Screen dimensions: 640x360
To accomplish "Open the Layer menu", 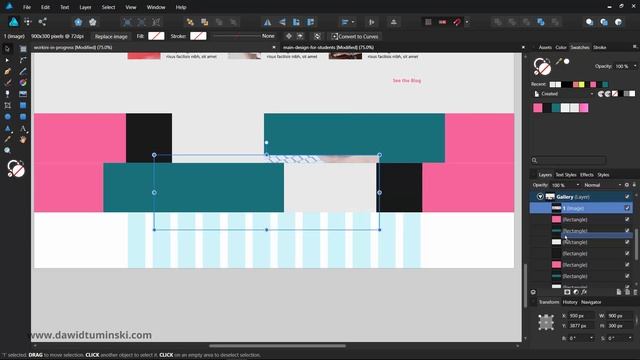I will point(85,7).
